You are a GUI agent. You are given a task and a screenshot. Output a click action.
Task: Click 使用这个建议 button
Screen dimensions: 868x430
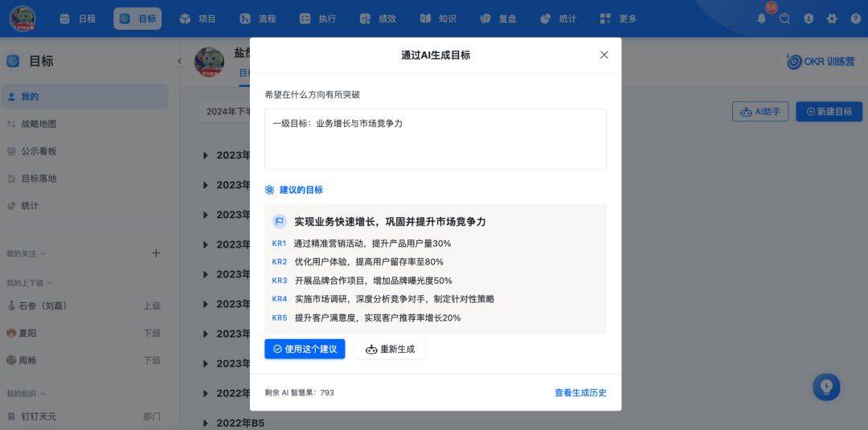coord(305,349)
